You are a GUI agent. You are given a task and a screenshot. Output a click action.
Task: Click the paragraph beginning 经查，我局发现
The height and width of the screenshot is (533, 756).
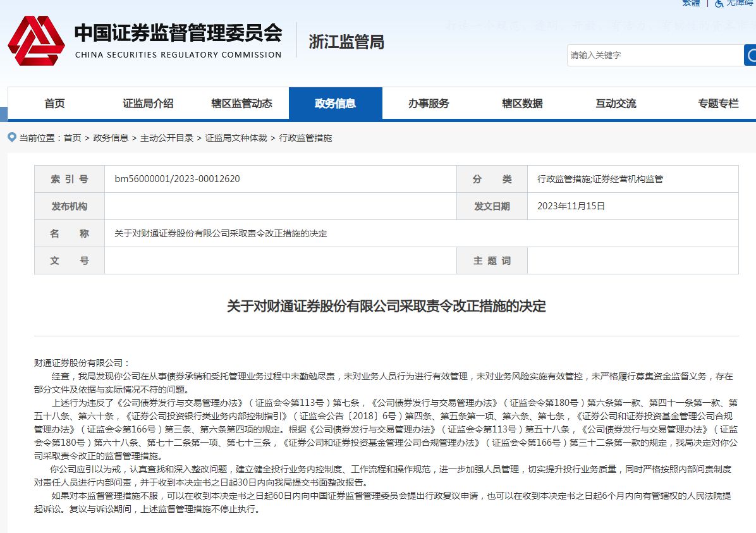coord(384,383)
